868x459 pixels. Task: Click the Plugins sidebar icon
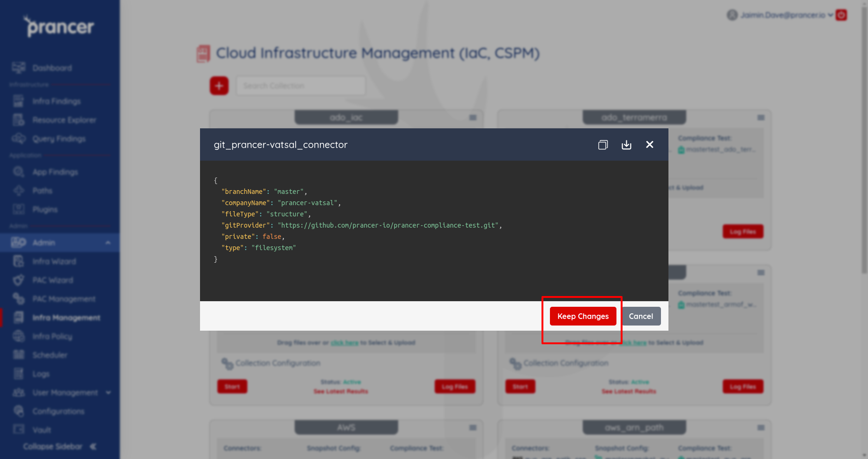[x=19, y=209]
